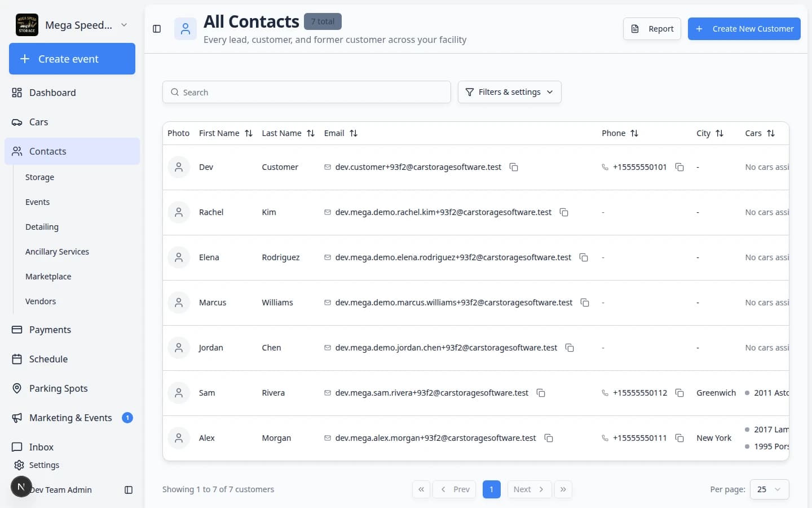Image resolution: width=812 pixels, height=508 pixels.
Task: Toggle the sidebar panel icon beside All Contacts
Action: point(157,29)
